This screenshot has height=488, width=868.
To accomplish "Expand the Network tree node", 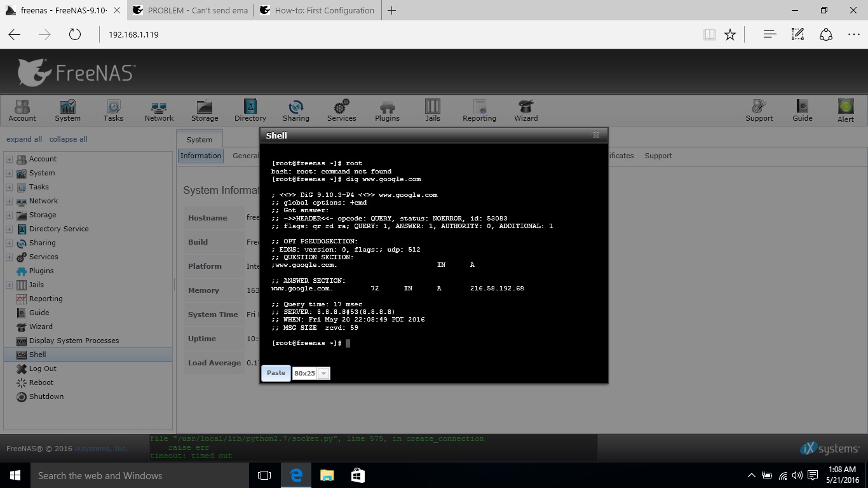I will coord(9,201).
